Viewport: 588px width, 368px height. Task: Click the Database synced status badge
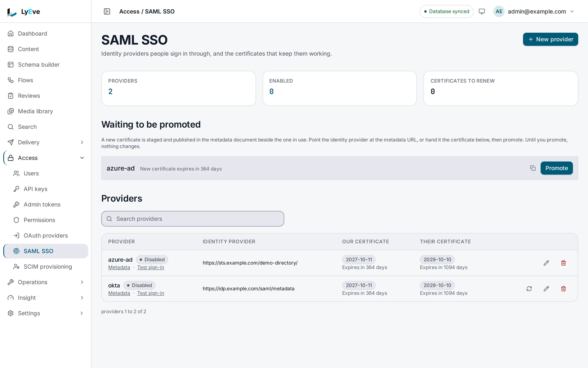tap(446, 11)
